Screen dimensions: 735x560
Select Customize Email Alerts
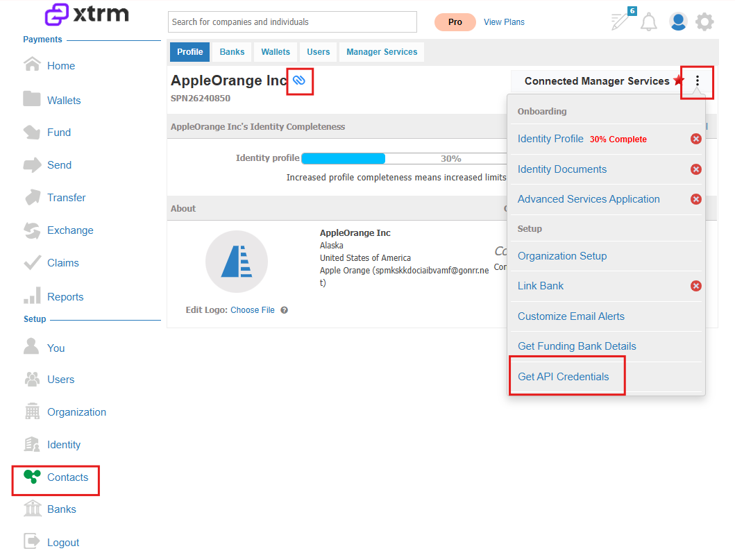(x=571, y=316)
